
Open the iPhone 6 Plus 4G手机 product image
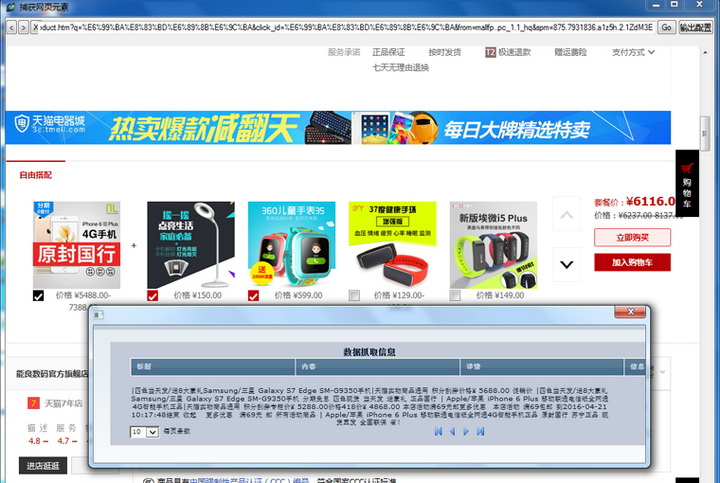pos(77,245)
